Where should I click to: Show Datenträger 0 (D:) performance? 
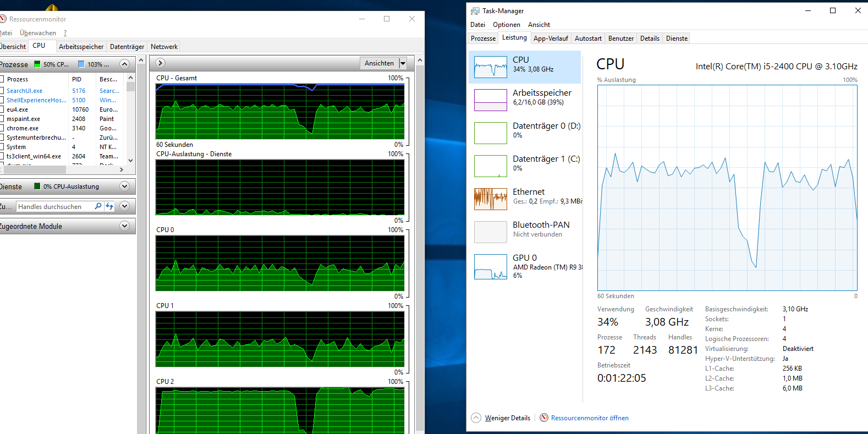[x=491, y=133]
